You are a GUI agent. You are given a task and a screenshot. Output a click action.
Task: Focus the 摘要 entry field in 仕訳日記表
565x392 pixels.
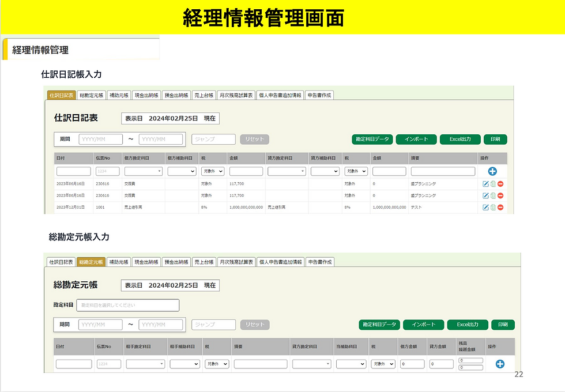[443, 171]
